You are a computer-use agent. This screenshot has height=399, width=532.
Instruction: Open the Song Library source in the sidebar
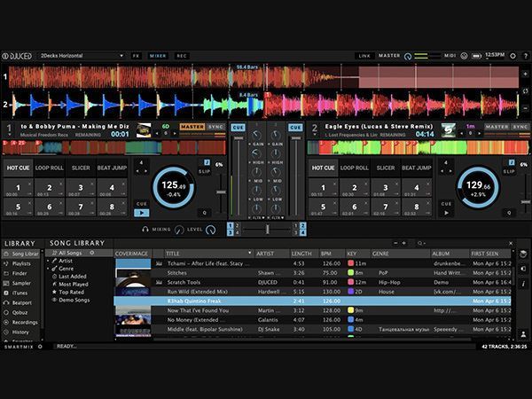[21, 254]
